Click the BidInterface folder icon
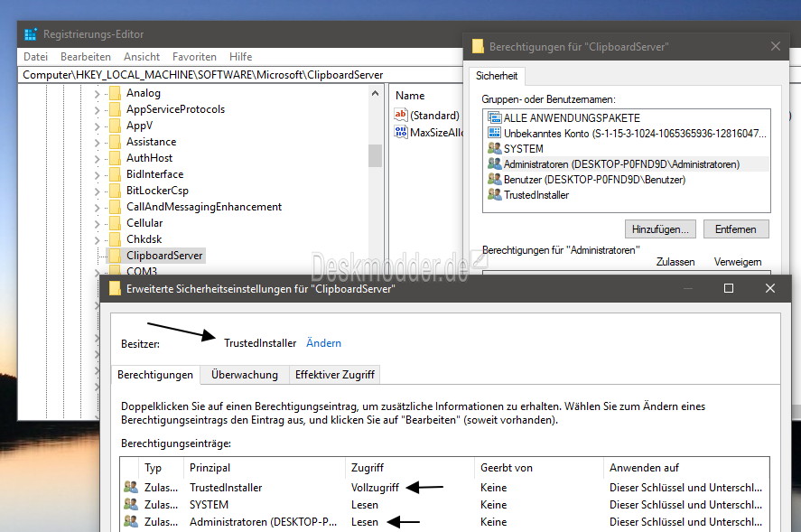The image size is (801, 532). click(116, 174)
